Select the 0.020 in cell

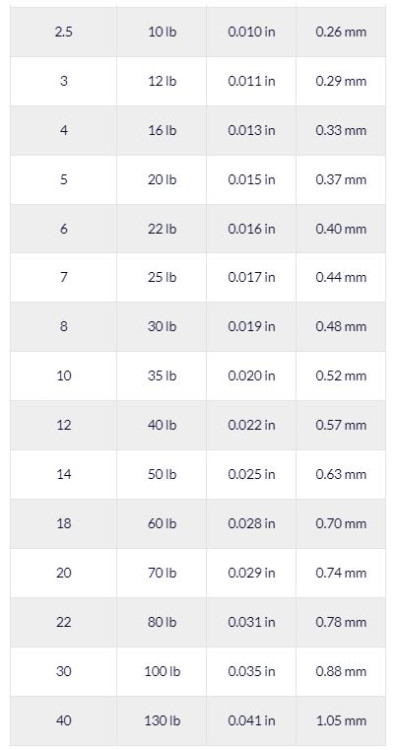[251, 376]
